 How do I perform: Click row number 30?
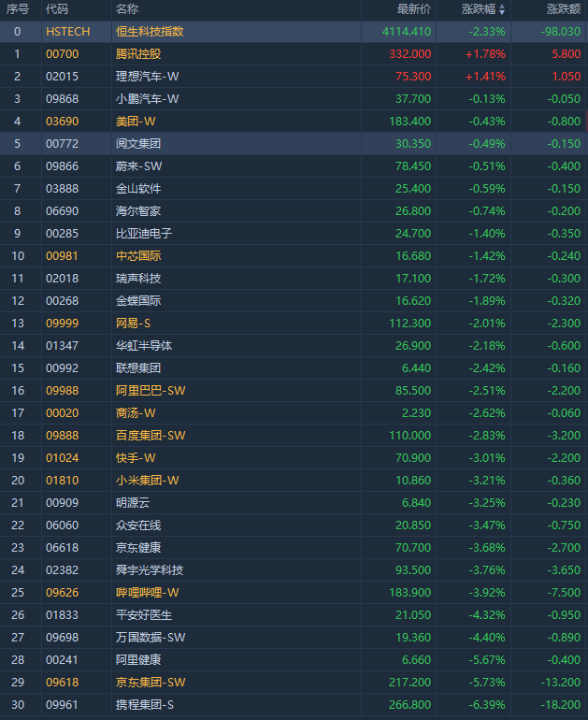18,705
